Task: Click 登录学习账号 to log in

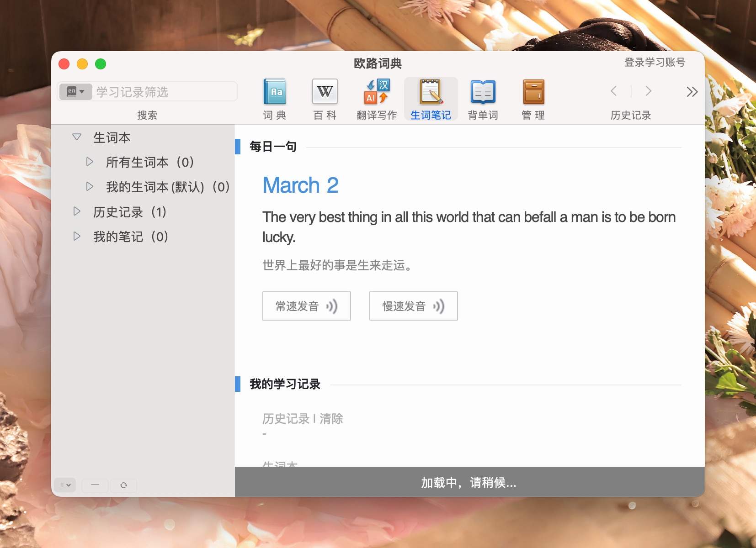Action: tap(655, 63)
